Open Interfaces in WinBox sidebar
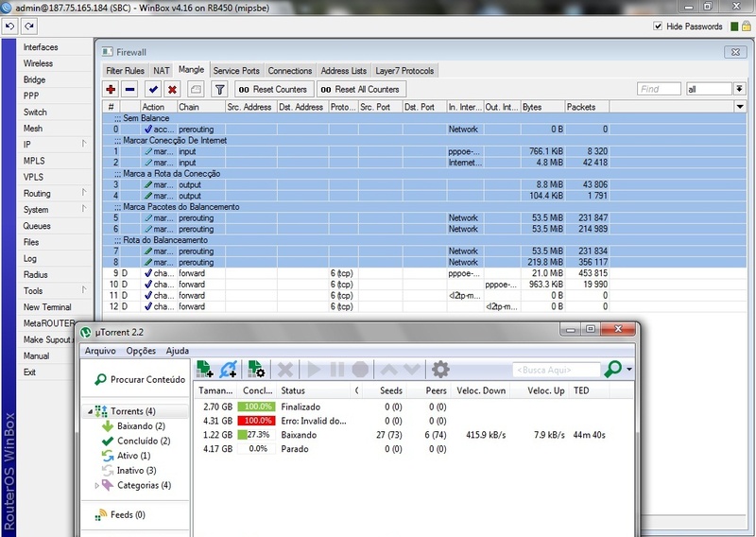The height and width of the screenshot is (537, 756). pyautogui.click(x=41, y=47)
